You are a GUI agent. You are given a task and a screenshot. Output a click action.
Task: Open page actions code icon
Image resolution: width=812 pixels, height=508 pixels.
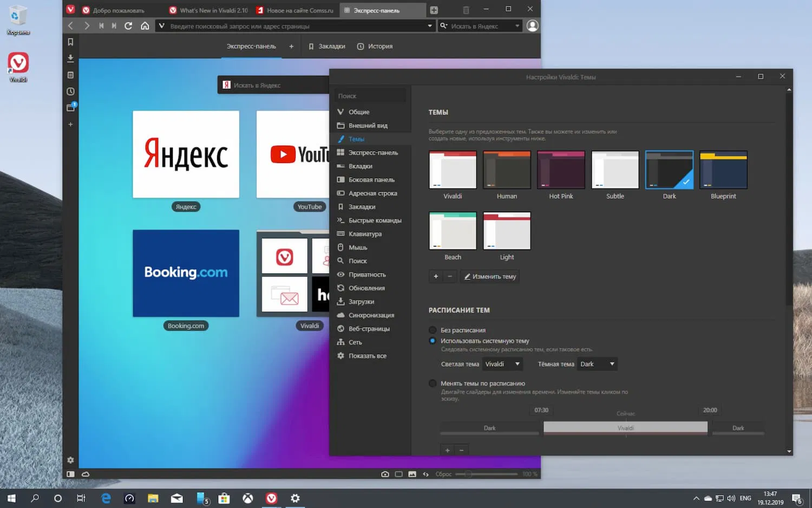(x=425, y=474)
